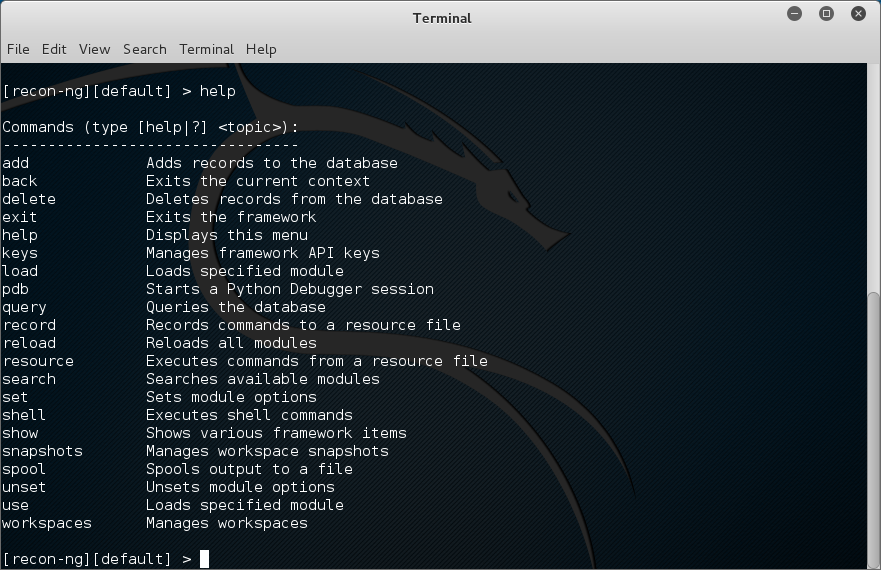Click the 'delete' command text
The width and height of the screenshot is (881, 570).
[x=29, y=199]
